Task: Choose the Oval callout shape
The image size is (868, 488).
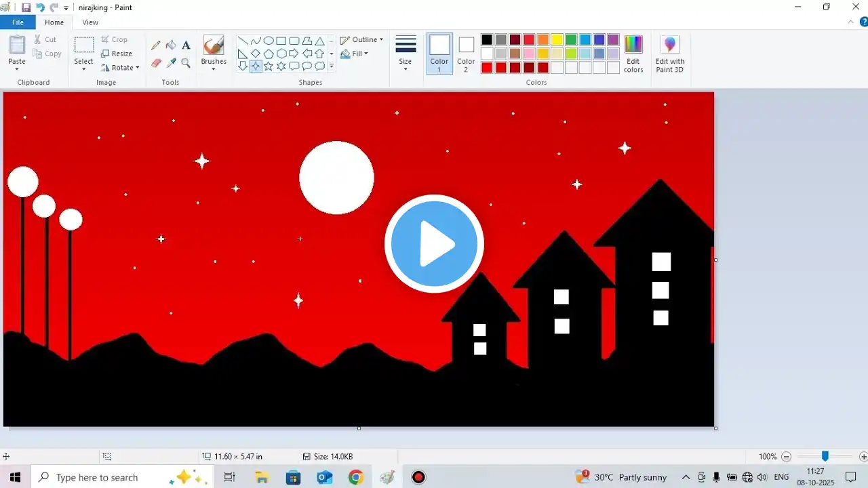Action: tap(307, 66)
